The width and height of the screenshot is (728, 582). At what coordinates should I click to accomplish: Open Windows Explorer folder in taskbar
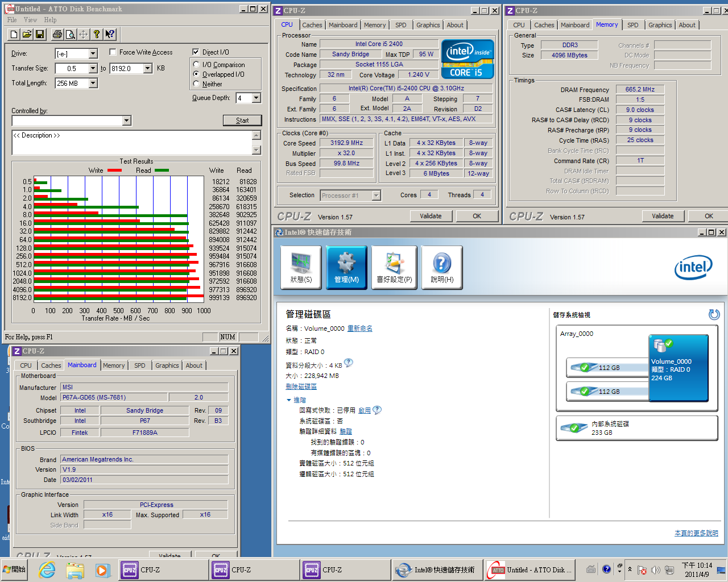pos(75,569)
